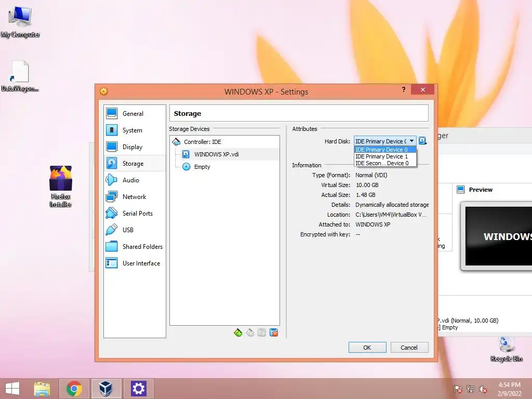Click the location path C:\Users\VM4\VirtualBox V...
Viewport: 532px width, 399px height.
pos(391,215)
